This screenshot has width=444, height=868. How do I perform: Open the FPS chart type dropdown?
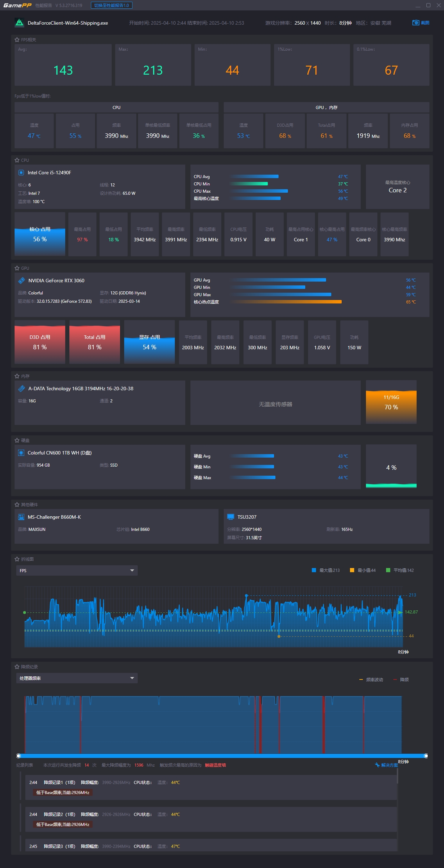[x=77, y=570]
